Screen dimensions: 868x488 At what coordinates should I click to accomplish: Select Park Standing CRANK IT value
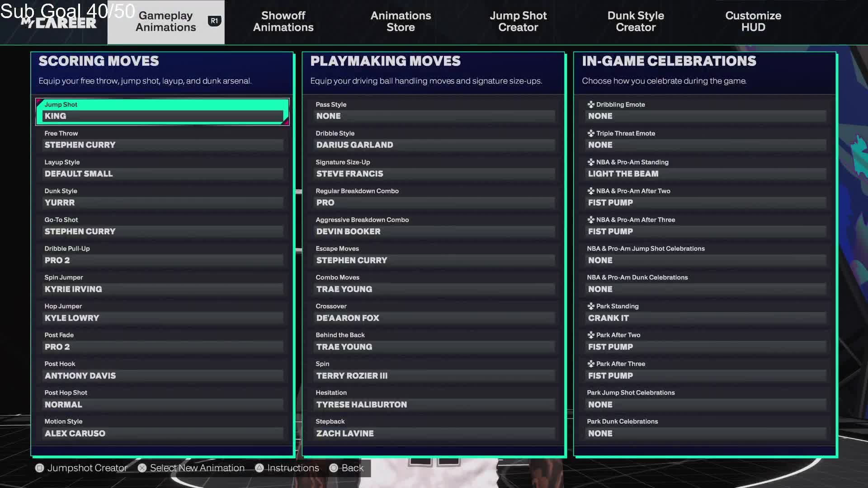tap(706, 318)
